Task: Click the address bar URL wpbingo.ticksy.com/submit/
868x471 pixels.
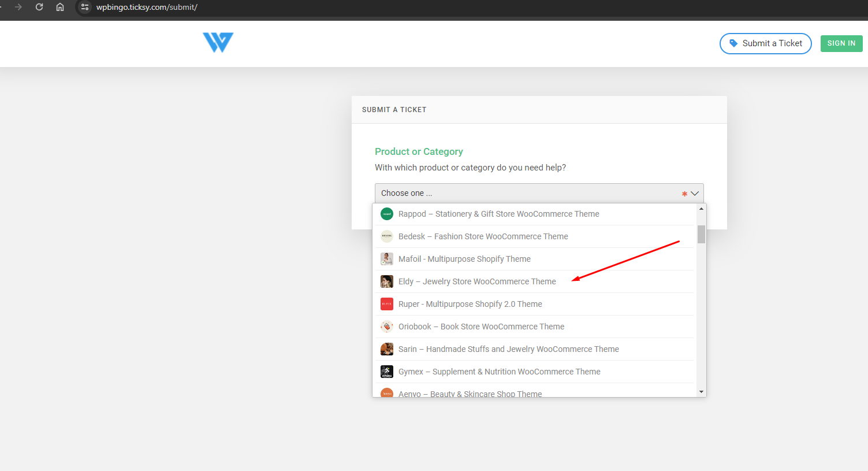Action: 147,7
